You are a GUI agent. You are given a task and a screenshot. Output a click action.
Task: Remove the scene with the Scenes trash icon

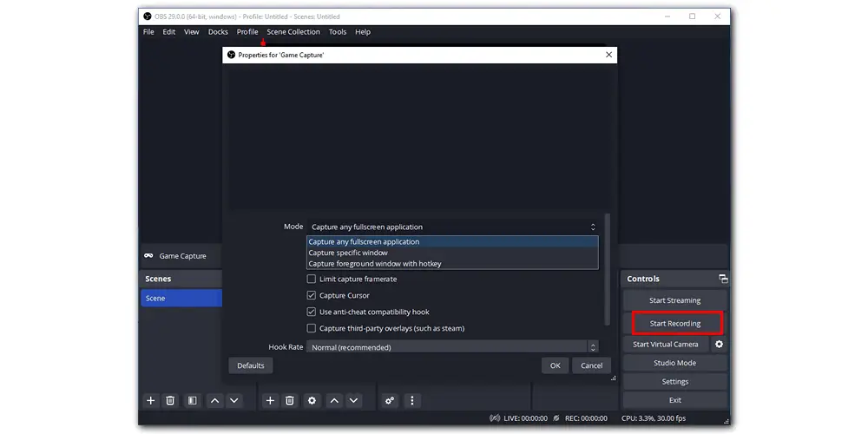(170, 400)
